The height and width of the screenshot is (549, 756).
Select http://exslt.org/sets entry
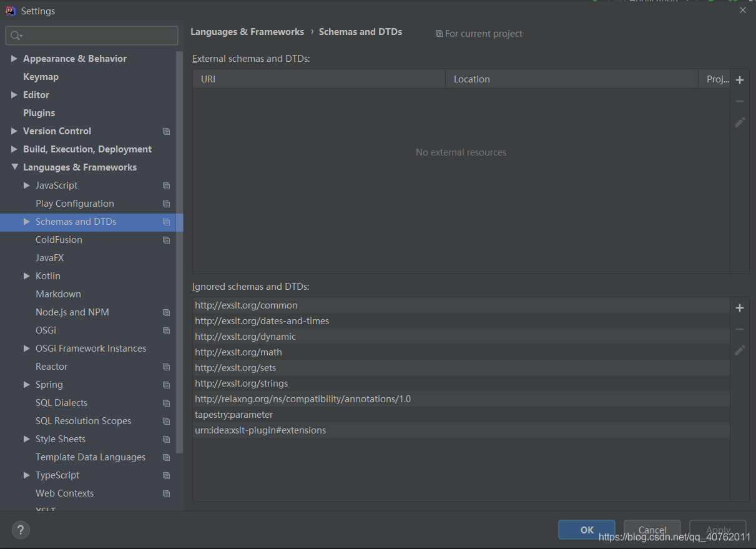(x=461, y=368)
